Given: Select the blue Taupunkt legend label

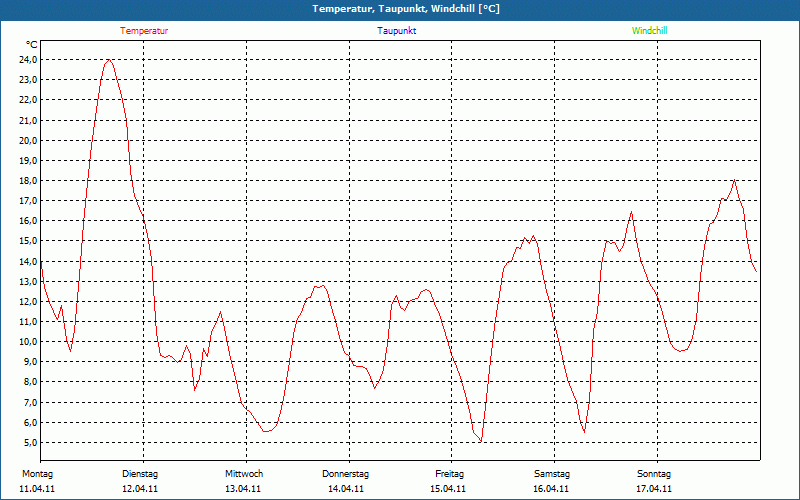Looking at the screenshot, I should (x=396, y=31).
